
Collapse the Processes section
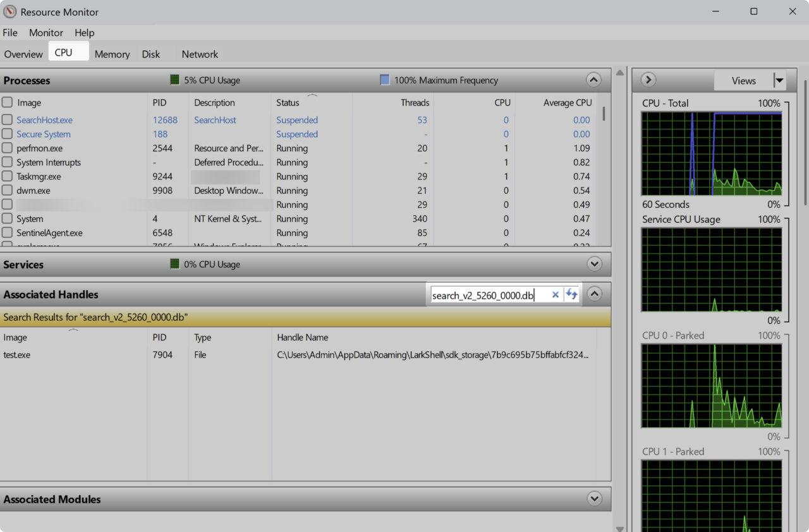(x=593, y=80)
